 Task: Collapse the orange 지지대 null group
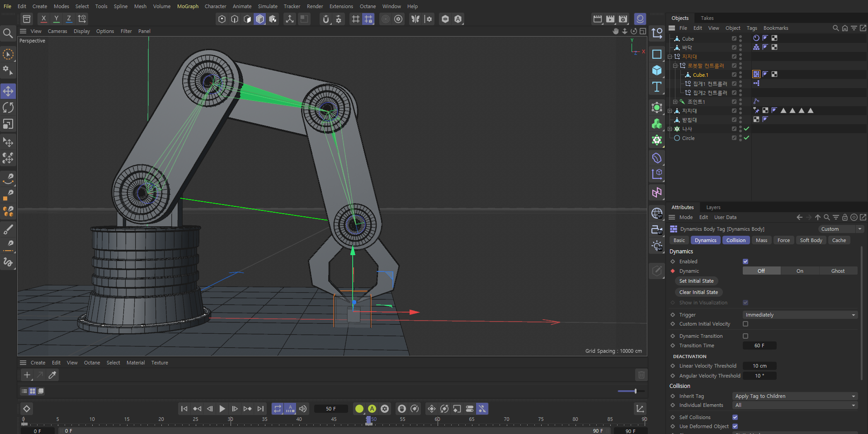[x=670, y=56]
